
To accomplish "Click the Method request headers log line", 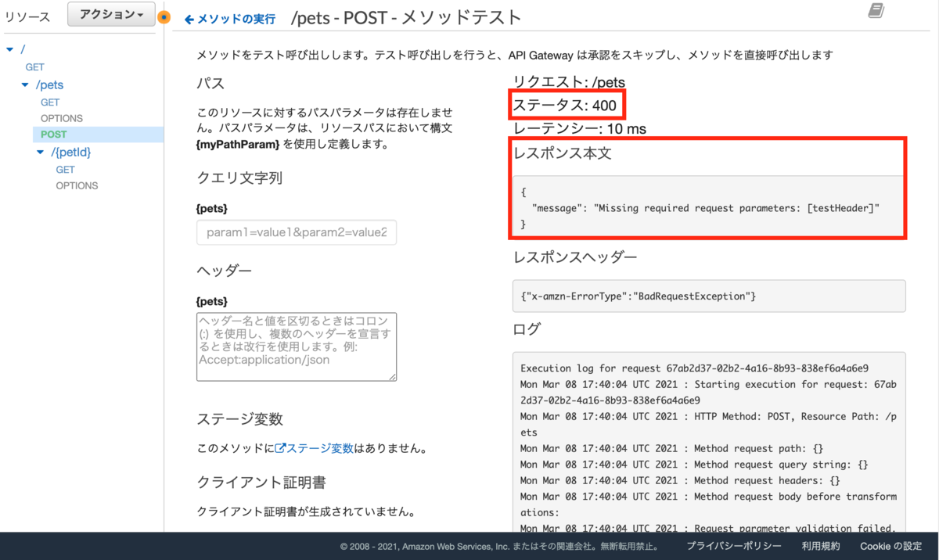I will click(680, 480).
